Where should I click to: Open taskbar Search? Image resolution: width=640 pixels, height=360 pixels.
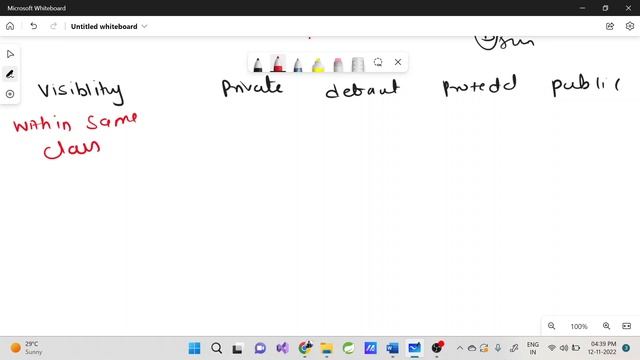click(x=217, y=348)
